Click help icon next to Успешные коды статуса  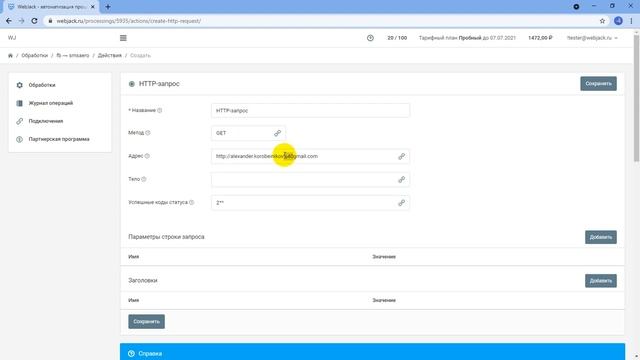[x=191, y=202]
